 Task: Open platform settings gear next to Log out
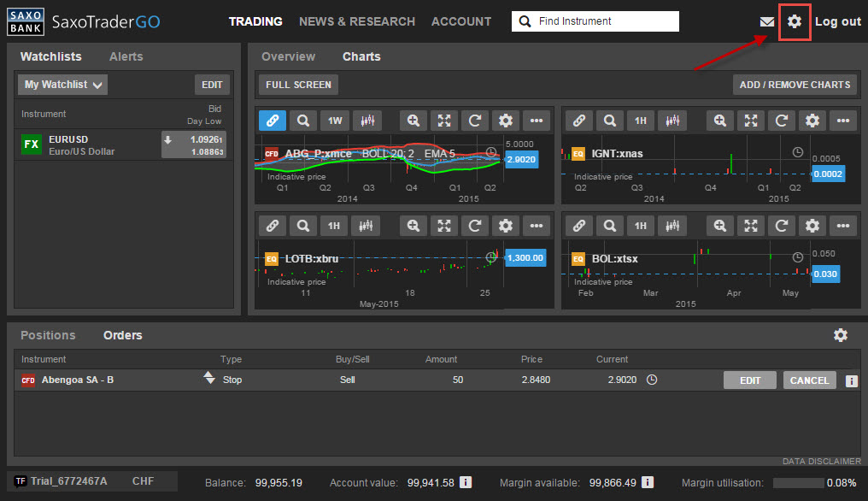795,21
